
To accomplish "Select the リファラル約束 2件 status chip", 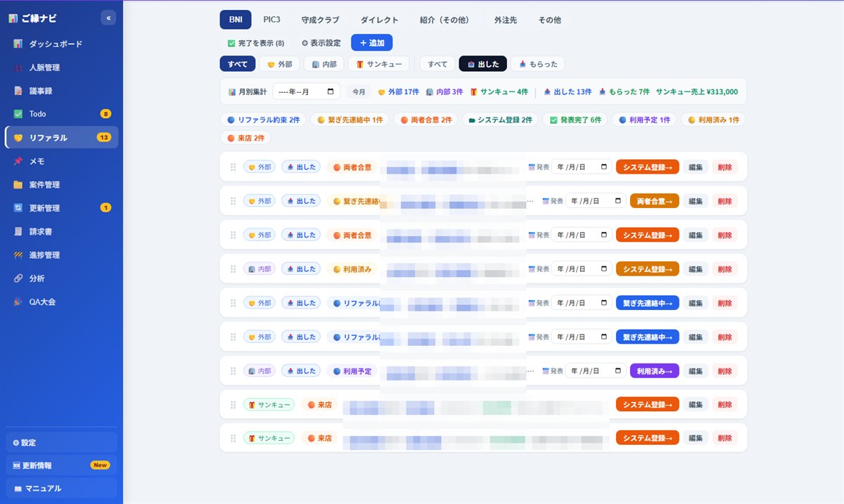I will [x=263, y=120].
